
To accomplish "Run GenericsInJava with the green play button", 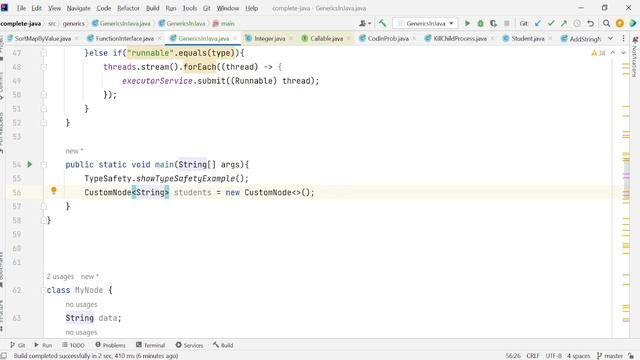I will tap(467, 23).
